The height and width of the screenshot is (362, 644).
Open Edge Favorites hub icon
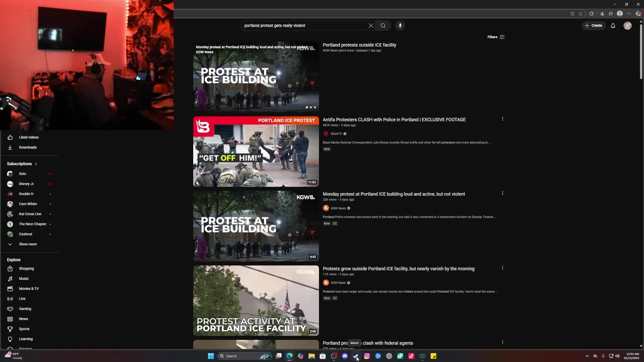pos(611,14)
